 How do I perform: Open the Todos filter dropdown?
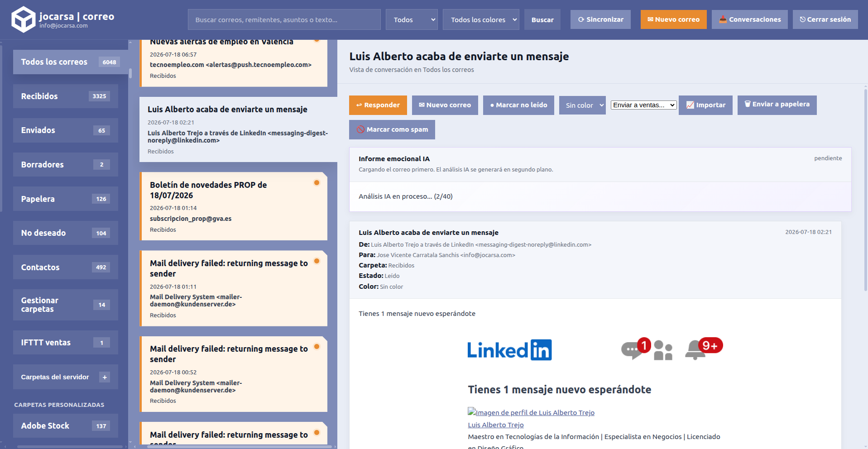click(x=412, y=19)
